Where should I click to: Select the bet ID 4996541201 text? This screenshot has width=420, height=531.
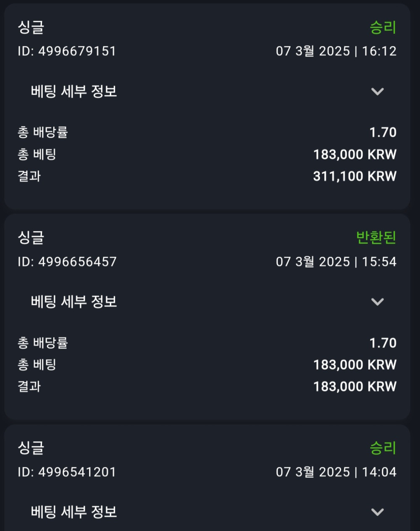[67, 472]
